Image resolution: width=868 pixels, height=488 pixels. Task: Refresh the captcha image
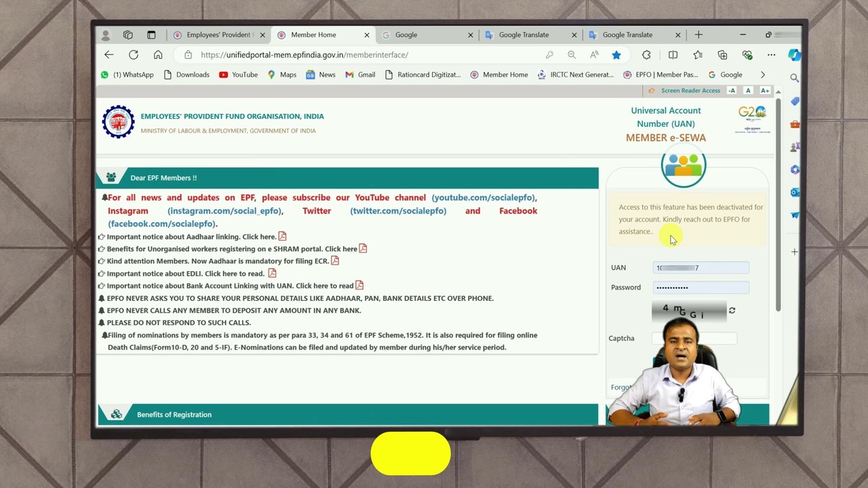pyautogui.click(x=732, y=310)
